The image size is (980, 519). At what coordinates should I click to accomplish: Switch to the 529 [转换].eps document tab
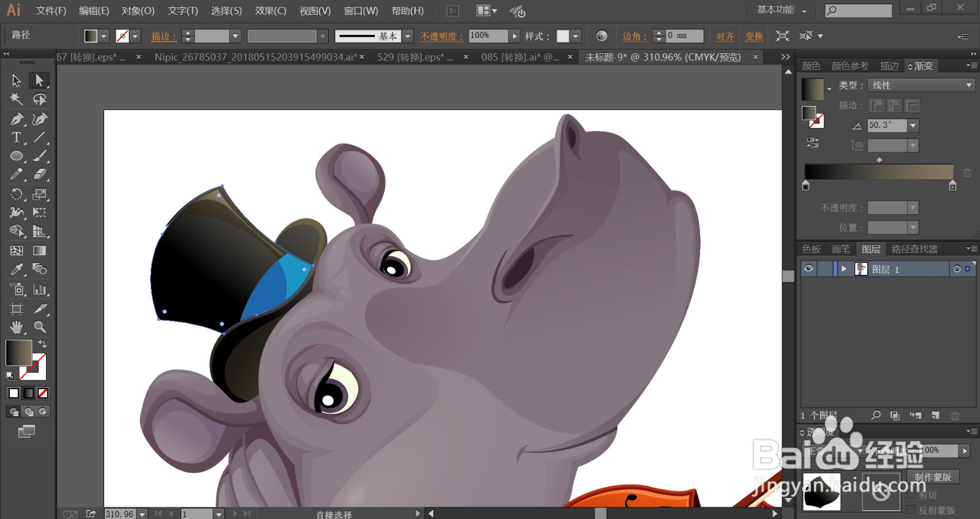(x=415, y=57)
